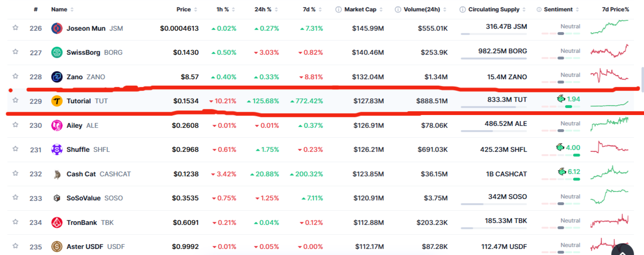Click SoSoValue volume $3.75M

[x=435, y=198]
